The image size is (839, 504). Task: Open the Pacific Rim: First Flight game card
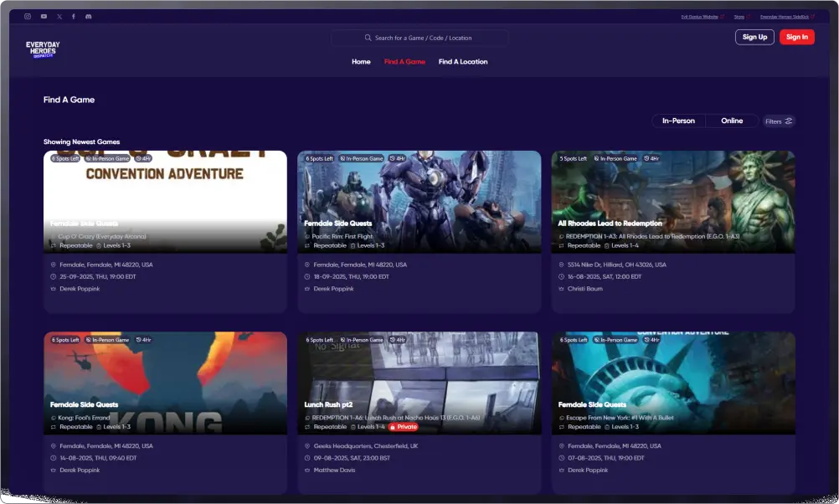419,232
